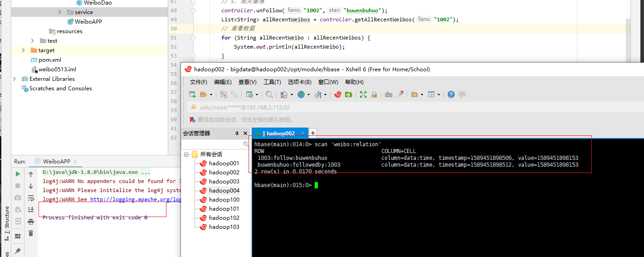Click down arrow in Run console toolbar

(31, 186)
